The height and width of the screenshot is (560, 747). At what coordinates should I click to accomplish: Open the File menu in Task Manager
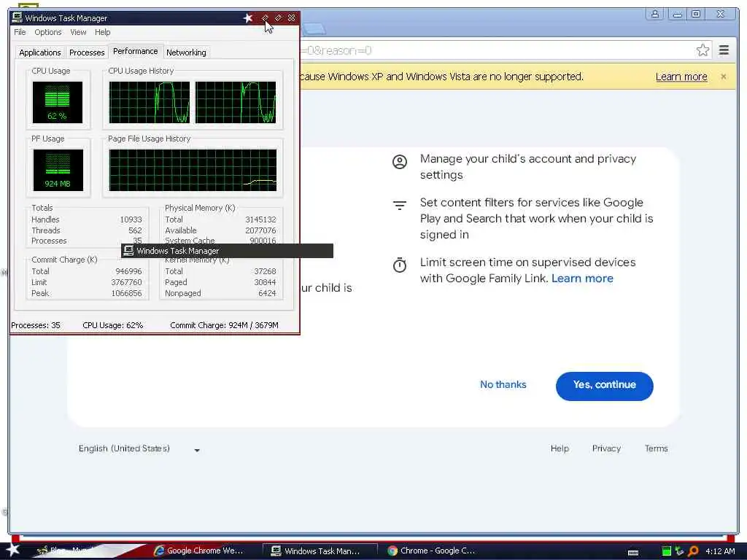coord(20,32)
